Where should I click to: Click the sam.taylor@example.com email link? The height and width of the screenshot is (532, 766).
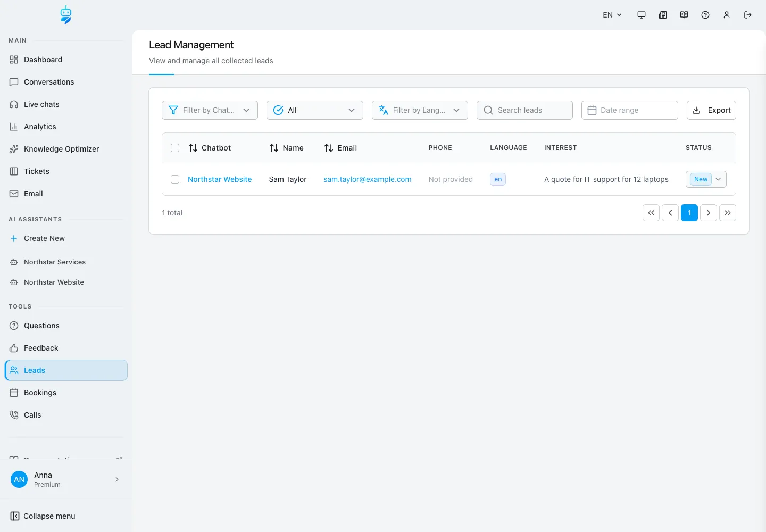coord(368,179)
